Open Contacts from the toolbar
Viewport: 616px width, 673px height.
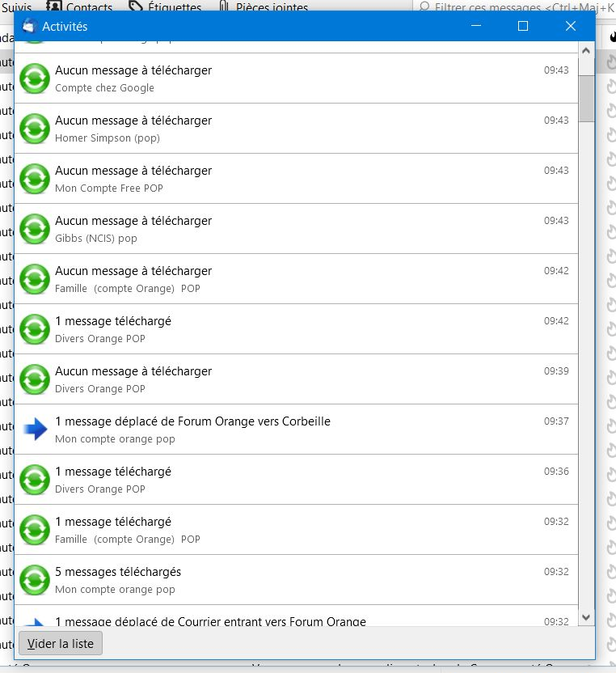tap(81, 7)
